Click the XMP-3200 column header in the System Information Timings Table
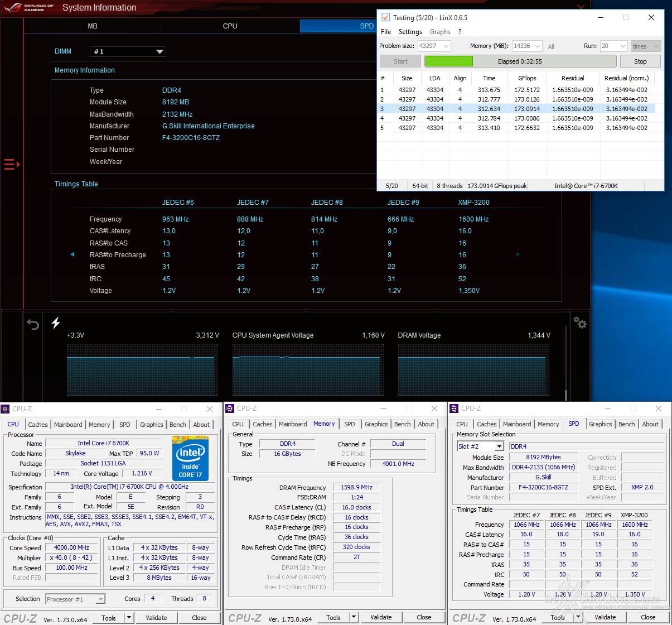The image size is (672, 625). coord(473,203)
